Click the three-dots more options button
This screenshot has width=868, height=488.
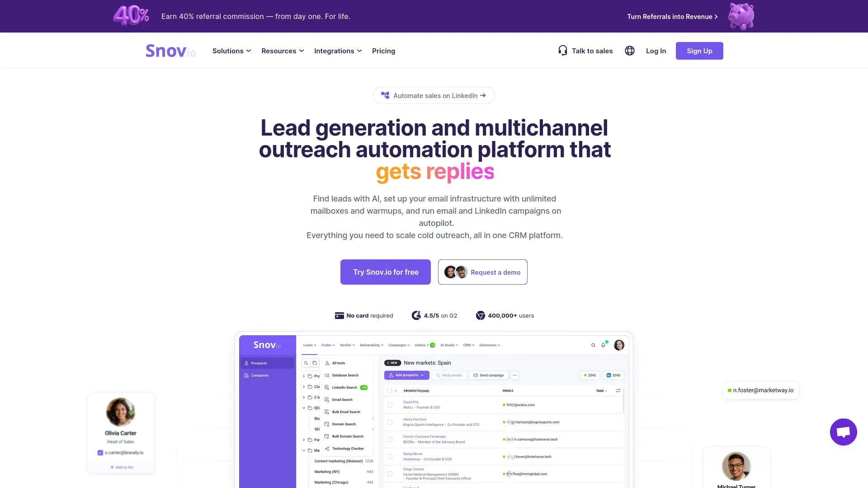tap(515, 375)
